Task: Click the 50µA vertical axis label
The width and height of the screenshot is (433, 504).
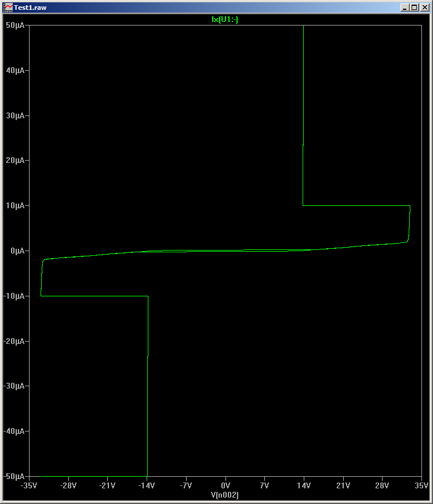Action: [x=15, y=25]
